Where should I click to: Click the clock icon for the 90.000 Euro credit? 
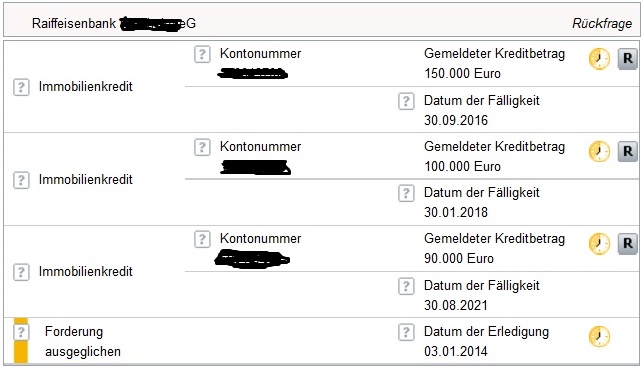[599, 244]
